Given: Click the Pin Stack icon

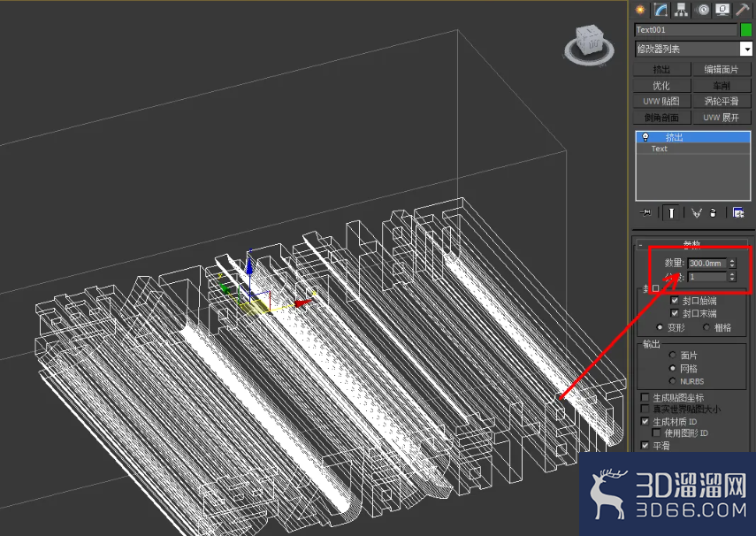Looking at the screenshot, I should [645, 212].
